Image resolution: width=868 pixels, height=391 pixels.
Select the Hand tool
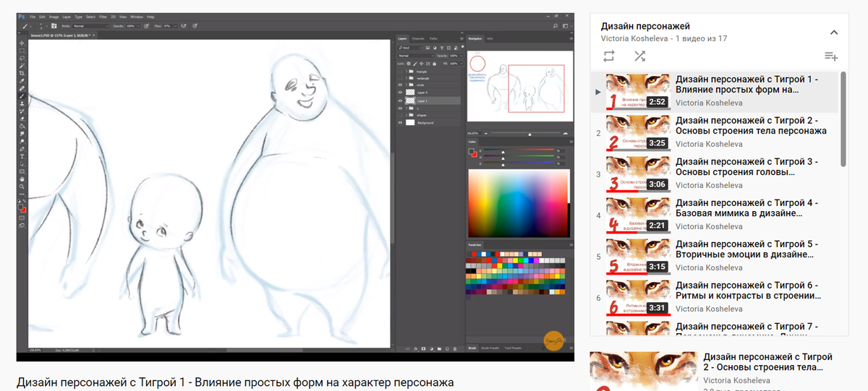pos(22,179)
